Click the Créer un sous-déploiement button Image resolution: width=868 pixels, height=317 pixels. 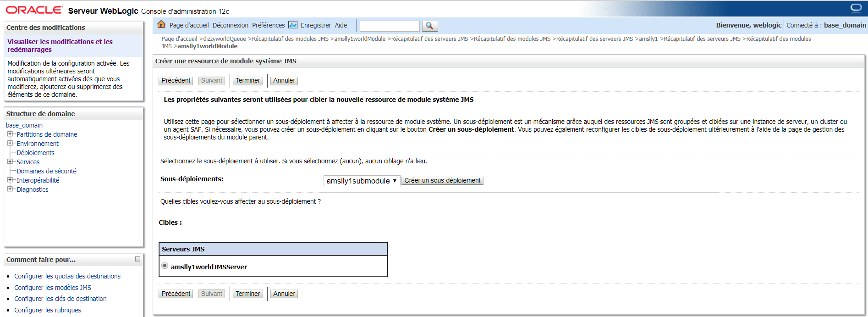point(442,181)
